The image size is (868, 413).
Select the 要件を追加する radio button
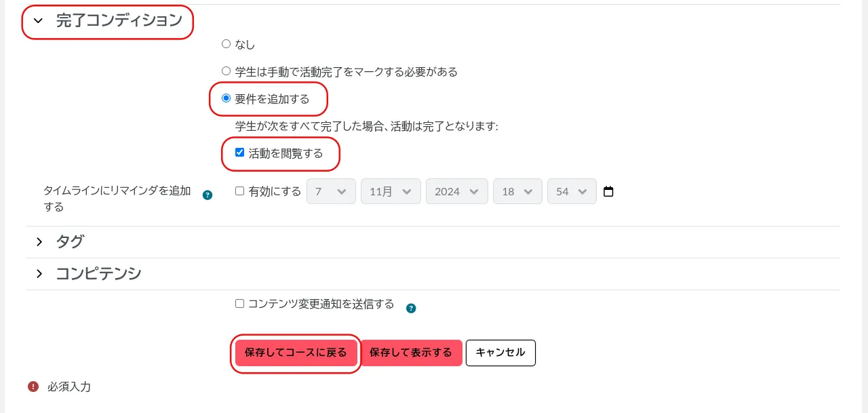226,98
